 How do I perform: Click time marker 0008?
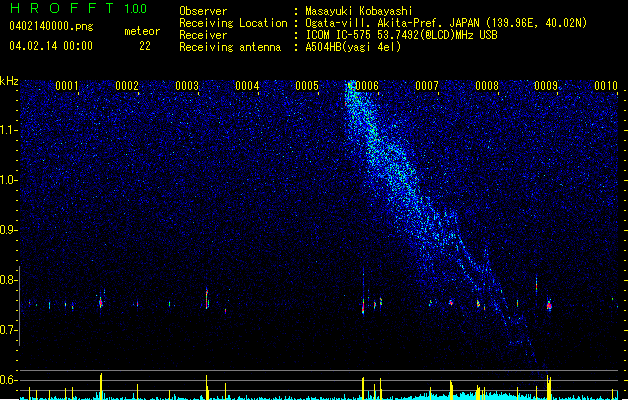pos(487,86)
